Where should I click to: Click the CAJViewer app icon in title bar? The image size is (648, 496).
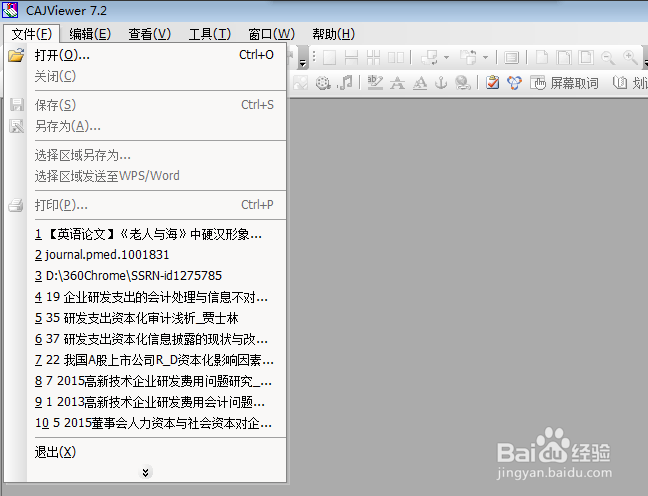pos(10,10)
